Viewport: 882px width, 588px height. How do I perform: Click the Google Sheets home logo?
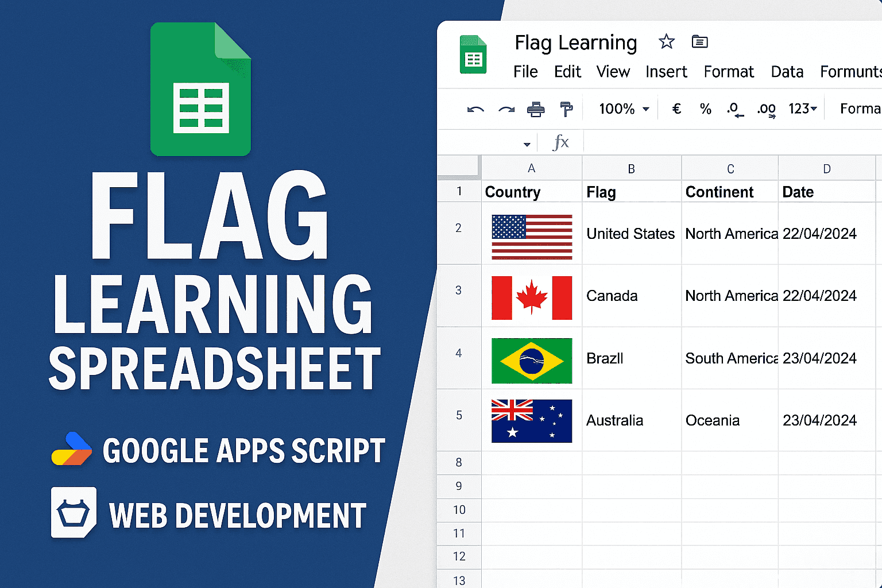point(473,55)
